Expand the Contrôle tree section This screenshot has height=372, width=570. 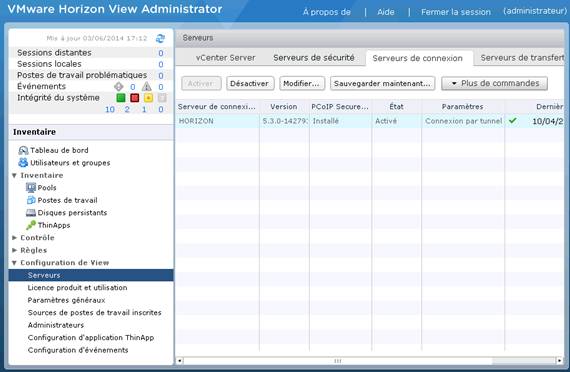tap(15, 237)
